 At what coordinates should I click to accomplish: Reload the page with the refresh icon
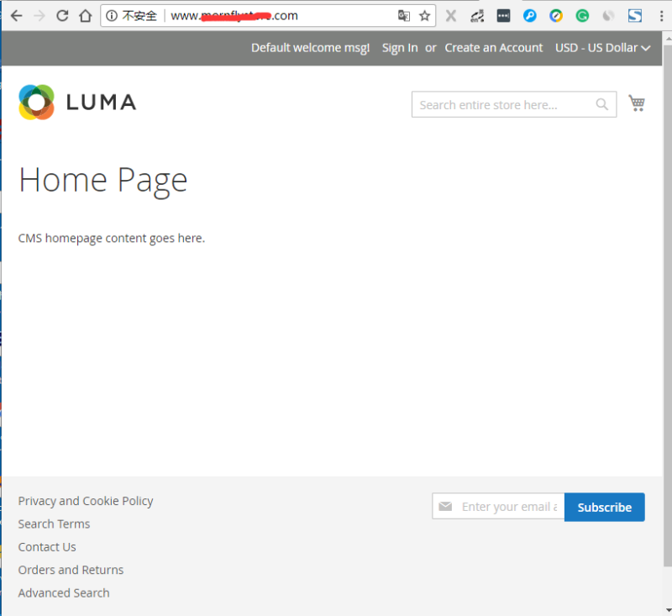[x=62, y=16]
